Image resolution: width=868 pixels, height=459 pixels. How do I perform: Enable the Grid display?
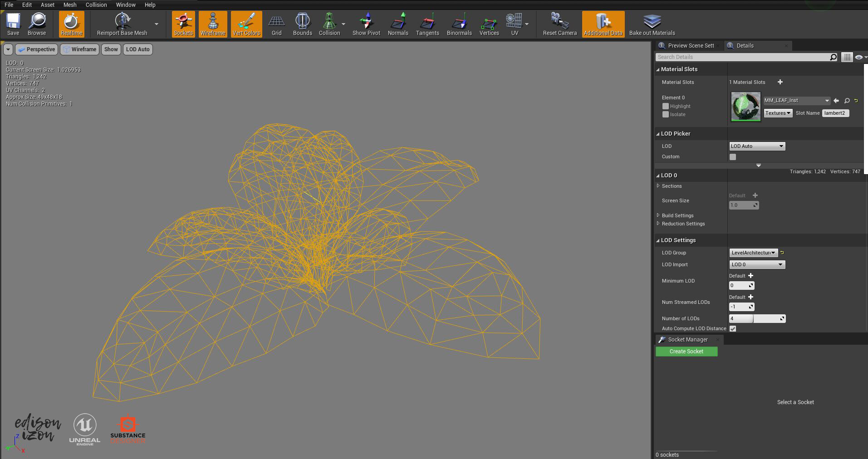276,24
